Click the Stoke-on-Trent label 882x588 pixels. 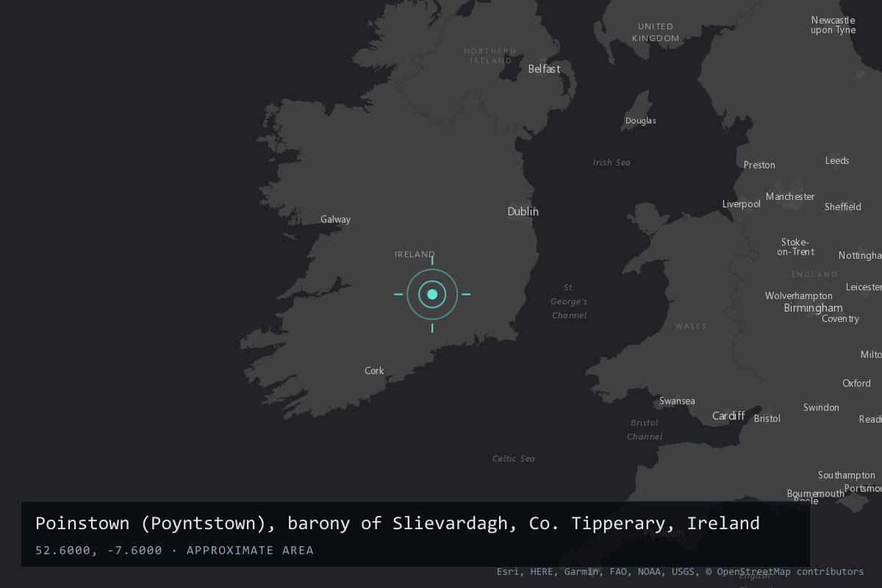[797, 247]
